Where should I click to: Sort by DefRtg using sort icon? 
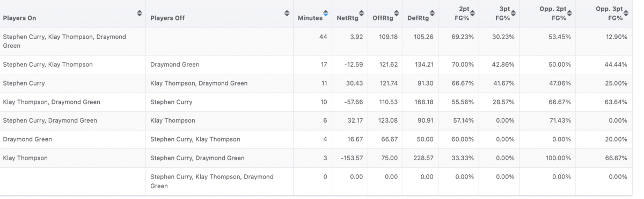click(x=433, y=14)
